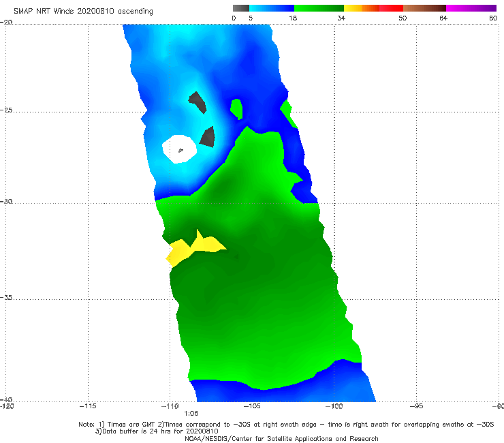The height and width of the screenshot is (443, 504).
Task: Click the color scale label '34'
Action: tap(341, 18)
